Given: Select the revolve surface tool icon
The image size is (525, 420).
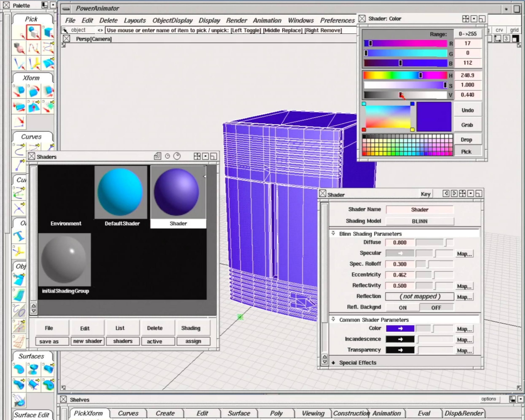Looking at the screenshot, I should pos(33,369).
